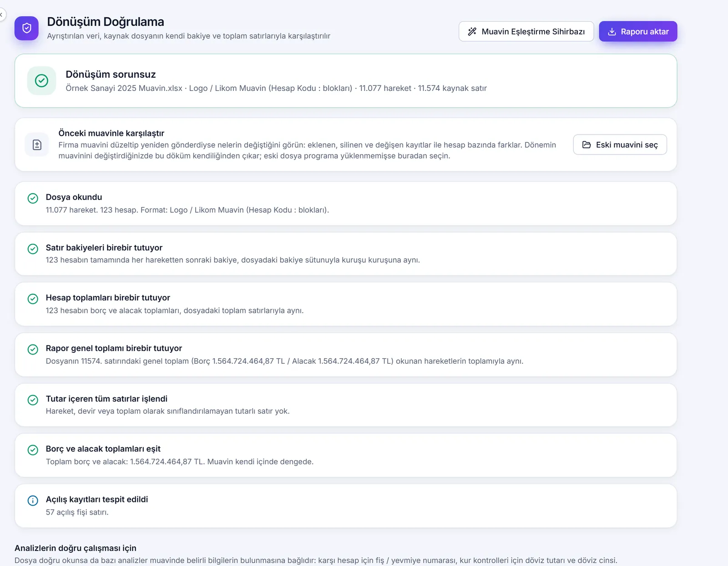Click the green check icon beside Dönüşüm sorunsuz
728x566 pixels.
point(41,81)
